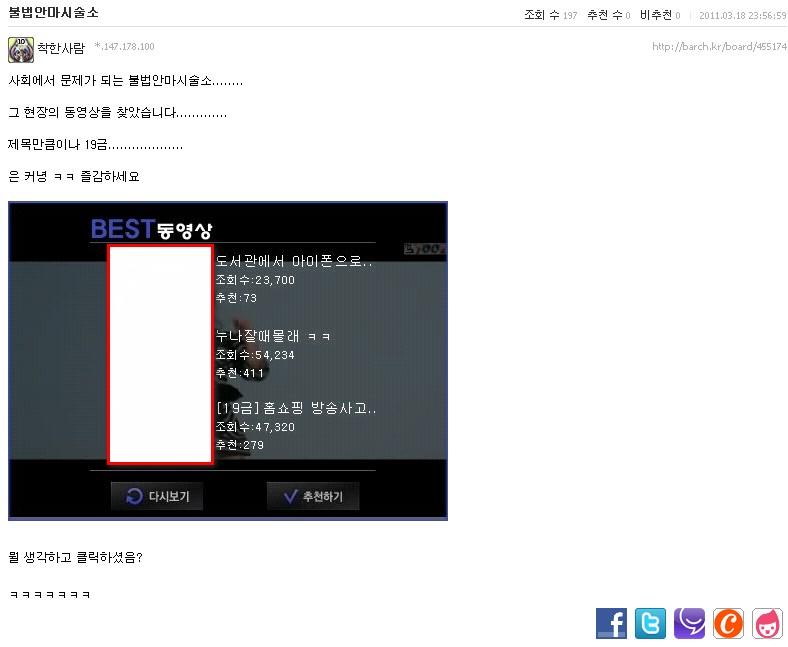Click the BEST 동영상 heading

tap(151, 229)
